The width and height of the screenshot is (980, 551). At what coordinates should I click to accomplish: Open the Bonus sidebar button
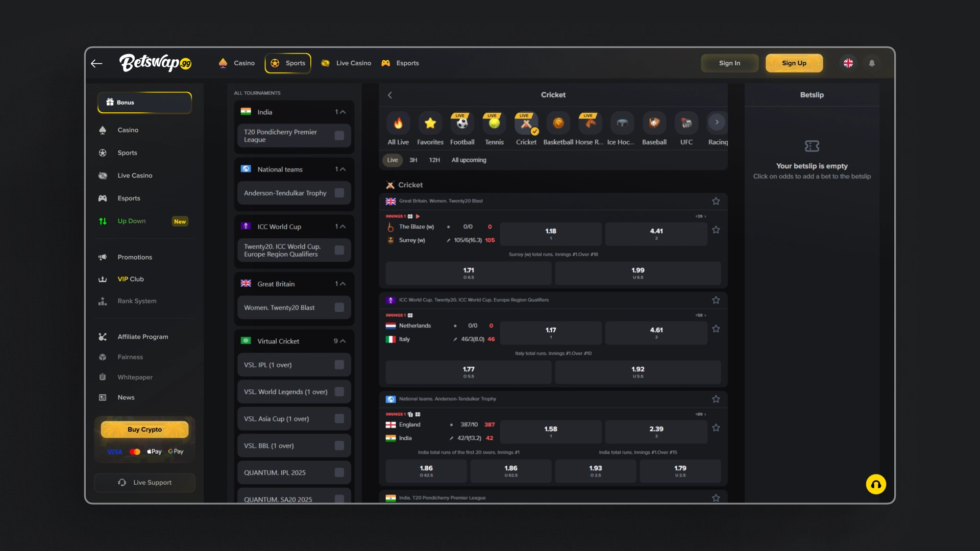[144, 103]
